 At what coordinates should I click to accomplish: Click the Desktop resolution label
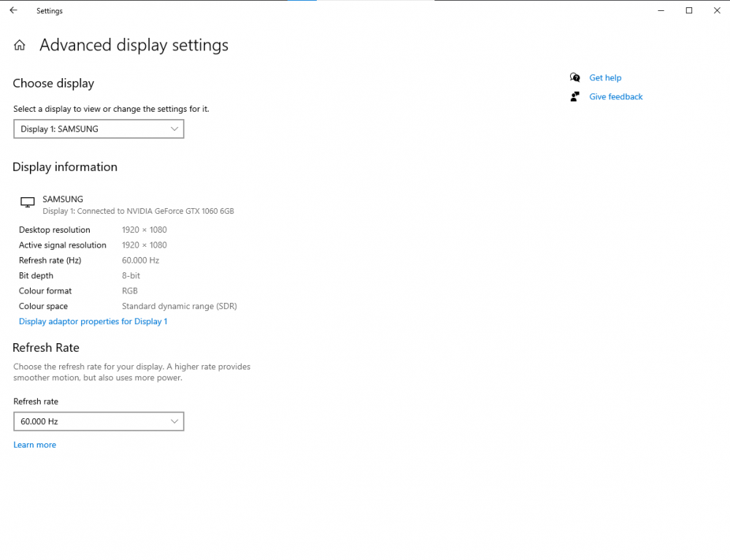tap(55, 230)
